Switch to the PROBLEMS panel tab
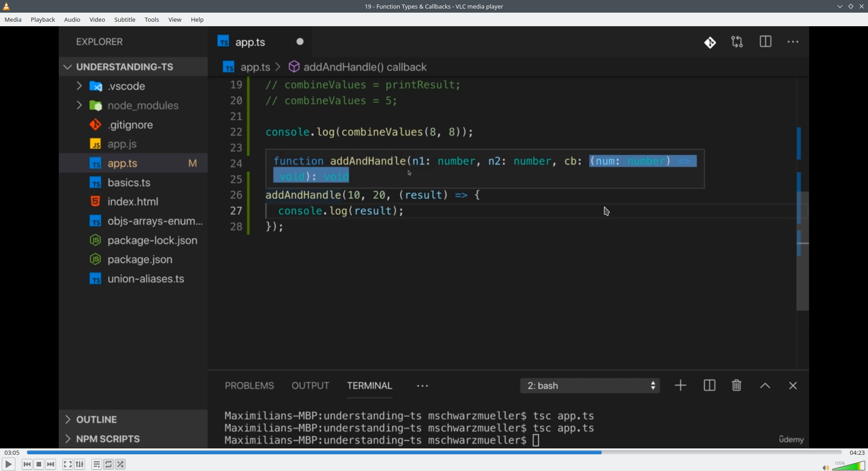 point(250,386)
